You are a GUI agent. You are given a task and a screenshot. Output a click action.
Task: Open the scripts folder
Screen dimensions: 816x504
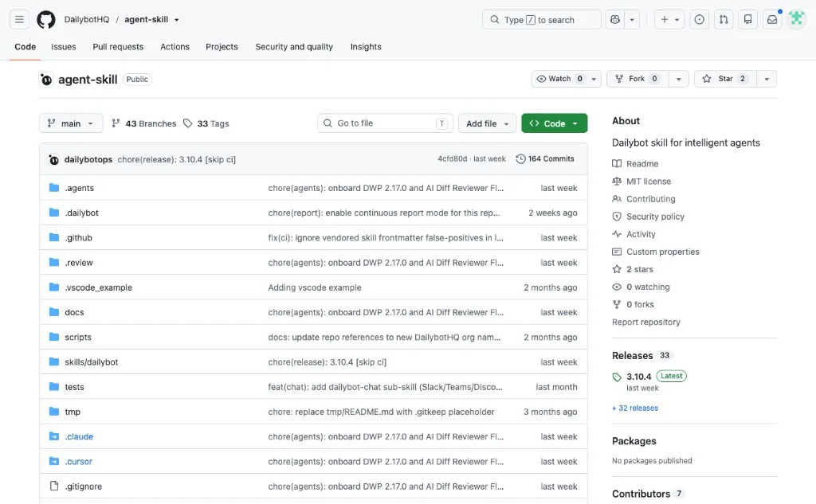78,337
